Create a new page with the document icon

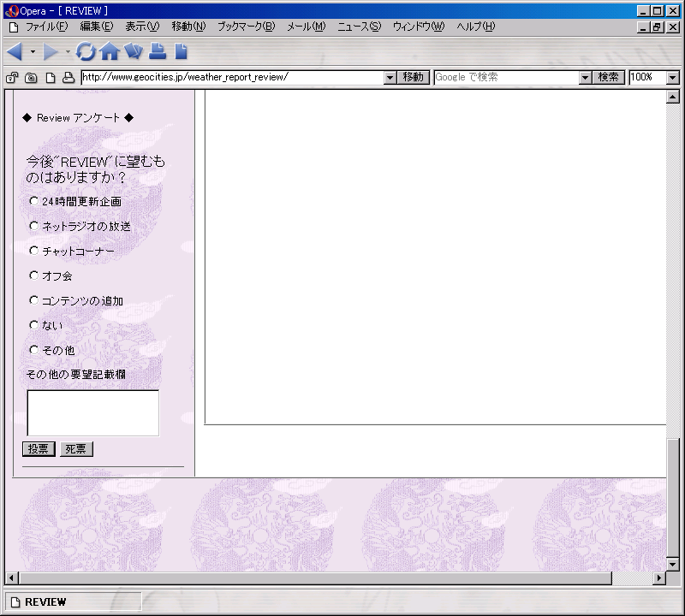(x=181, y=51)
